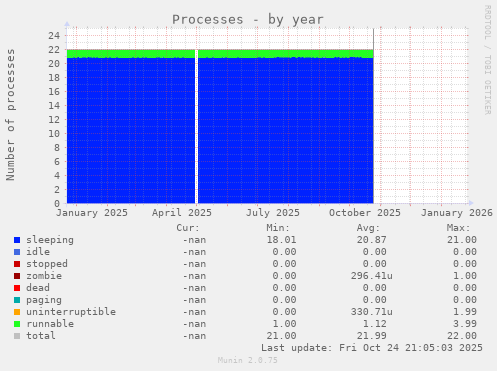Click sleeping maximum value 21.00
The height and width of the screenshot is (371, 497).
click(462, 240)
